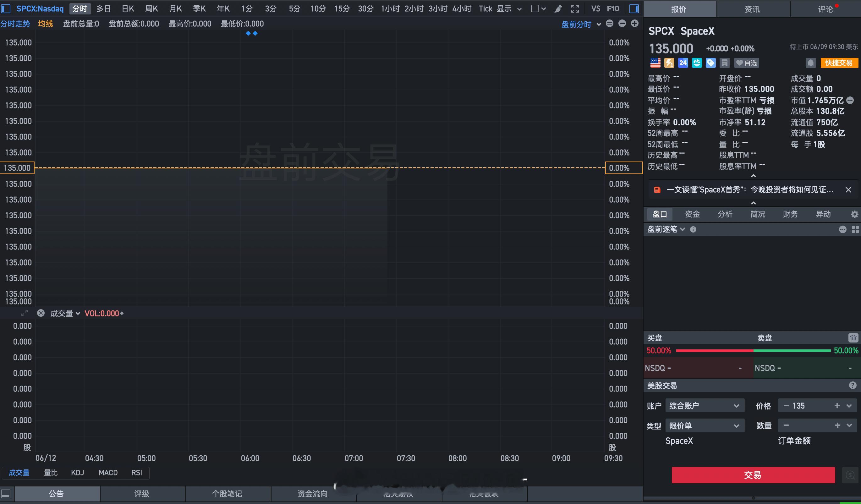Open 成交量 indicator dropdown
861x504 pixels.
point(65,313)
